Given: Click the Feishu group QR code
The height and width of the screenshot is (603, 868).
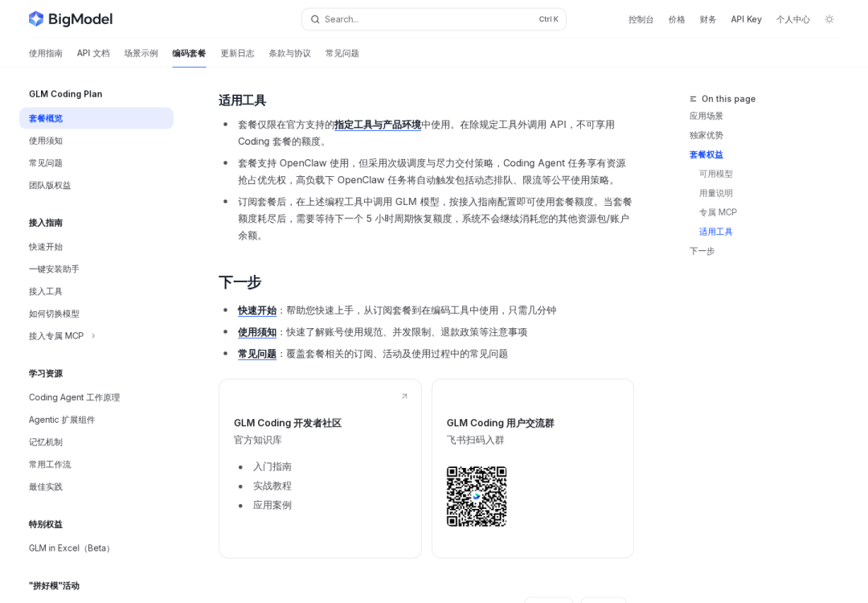Looking at the screenshot, I should (x=477, y=497).
